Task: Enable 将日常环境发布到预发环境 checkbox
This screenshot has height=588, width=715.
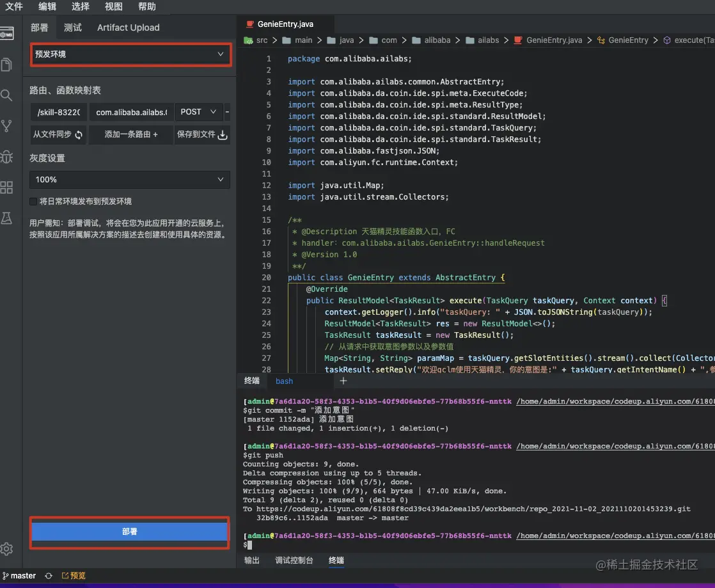Action: (x=34, y=202)
